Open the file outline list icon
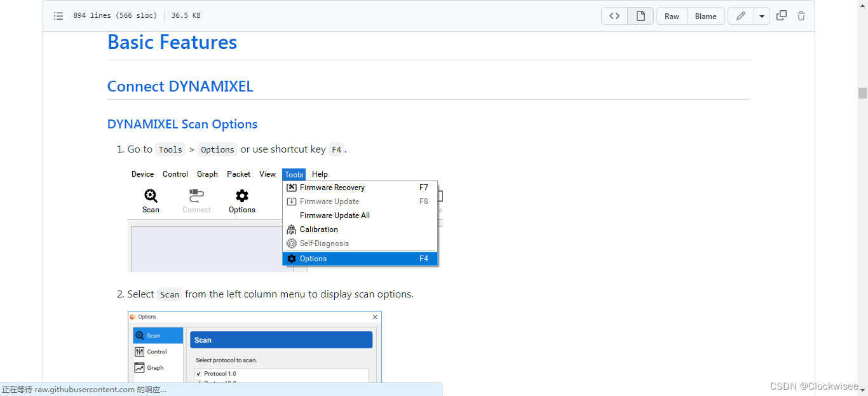This screenshot has width=868, height=396. pos(58,15)
